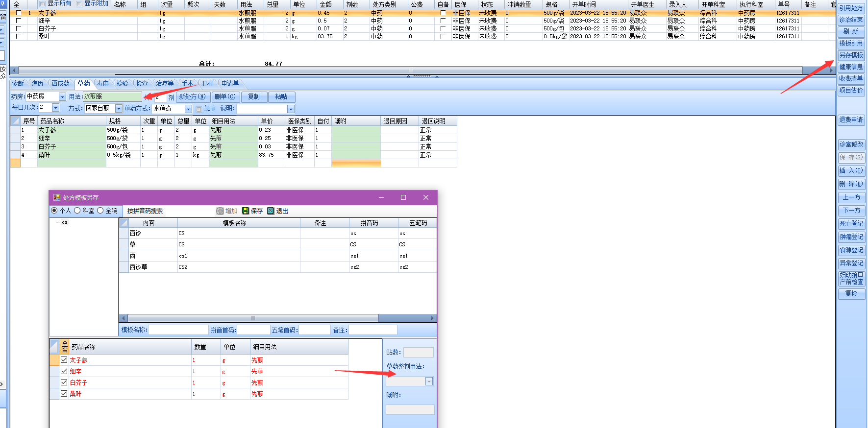
Task: Uncheck the 太子参 row checkbox in dialog
Action: pyautogui.click(x=64, y=360)
